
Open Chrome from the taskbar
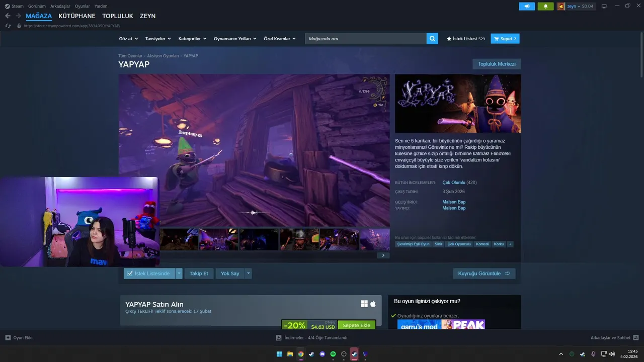point(301,354)
